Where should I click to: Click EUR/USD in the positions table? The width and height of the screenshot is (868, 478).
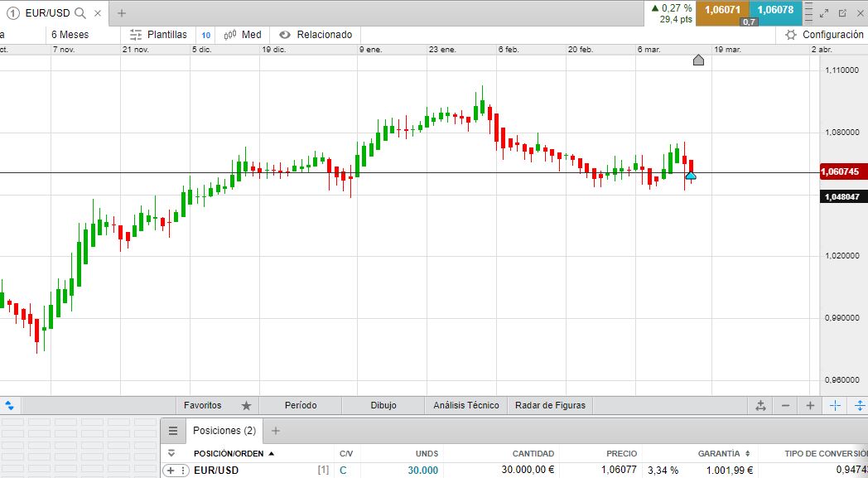(216, 471)
